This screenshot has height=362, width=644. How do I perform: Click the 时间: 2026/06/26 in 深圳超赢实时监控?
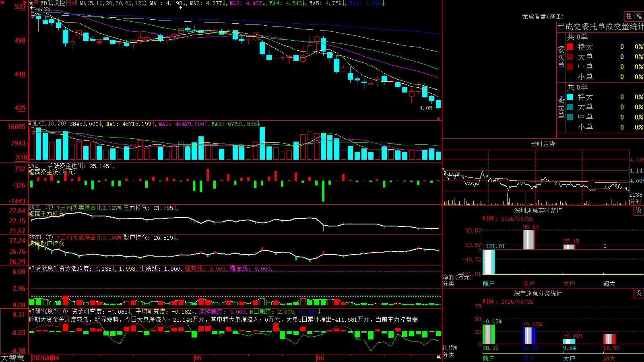click(508, 219)
